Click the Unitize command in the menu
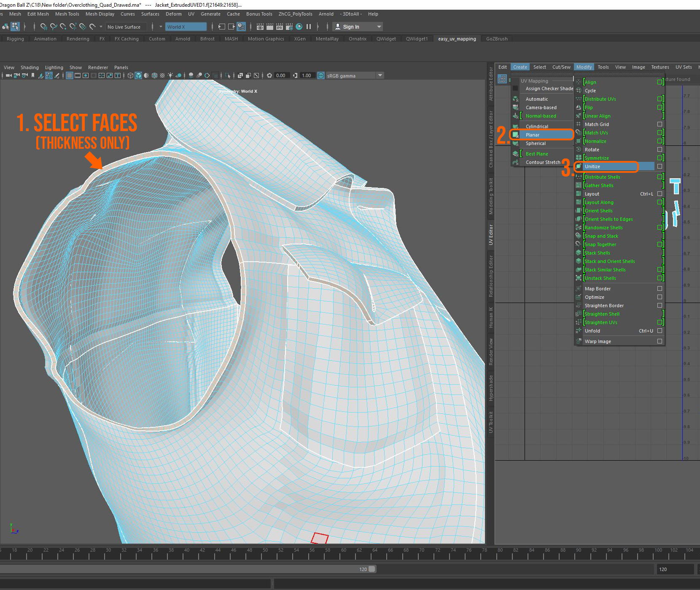The height and width of the screenshot is (590, 700). pos(593,166)
